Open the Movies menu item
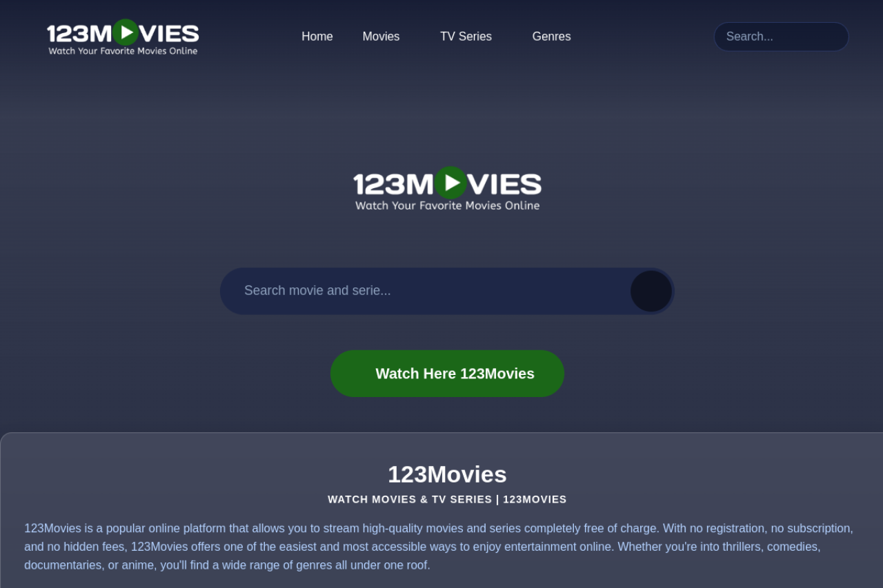The height and width of the screenshot is (588, 883). pyautogui.click(x=381, y=37)
